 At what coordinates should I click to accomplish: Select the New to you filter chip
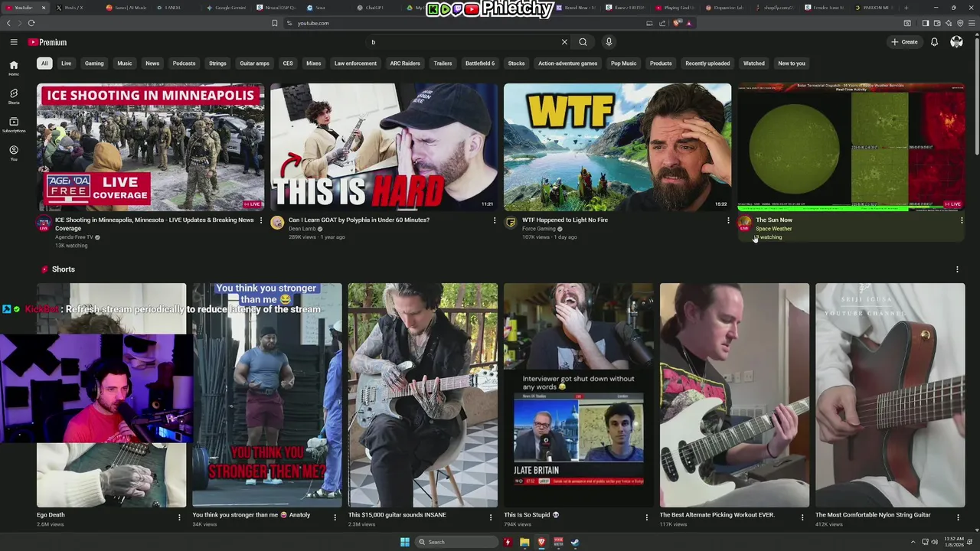tap(792, 64)
